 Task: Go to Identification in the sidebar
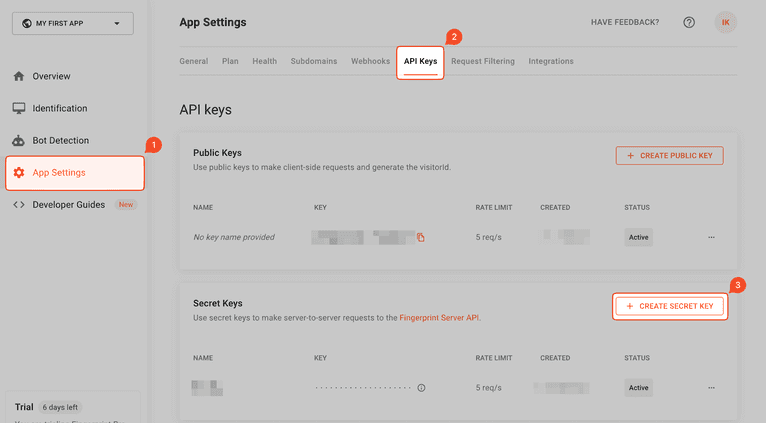tap(59, 108)
